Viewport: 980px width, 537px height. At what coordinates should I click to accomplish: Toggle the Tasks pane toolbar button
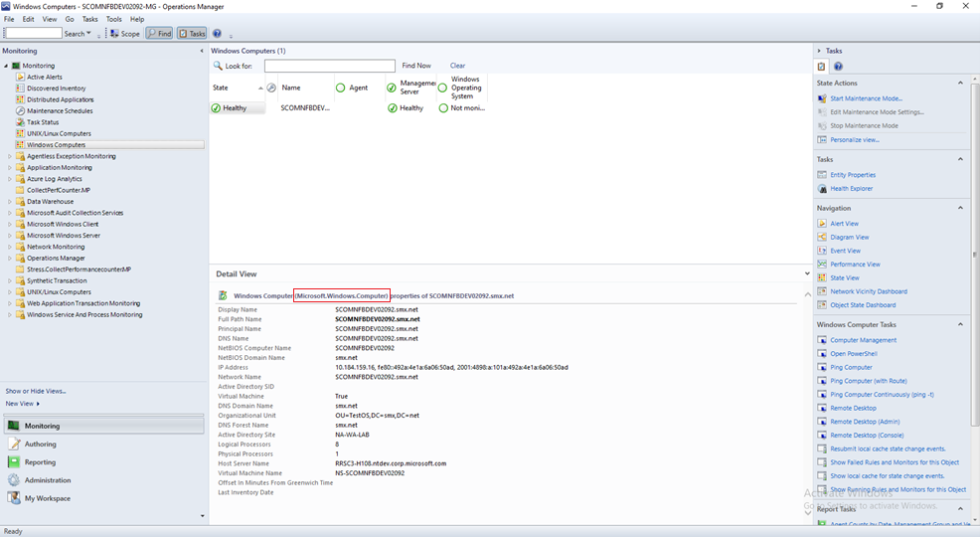[x=192, y=34]
